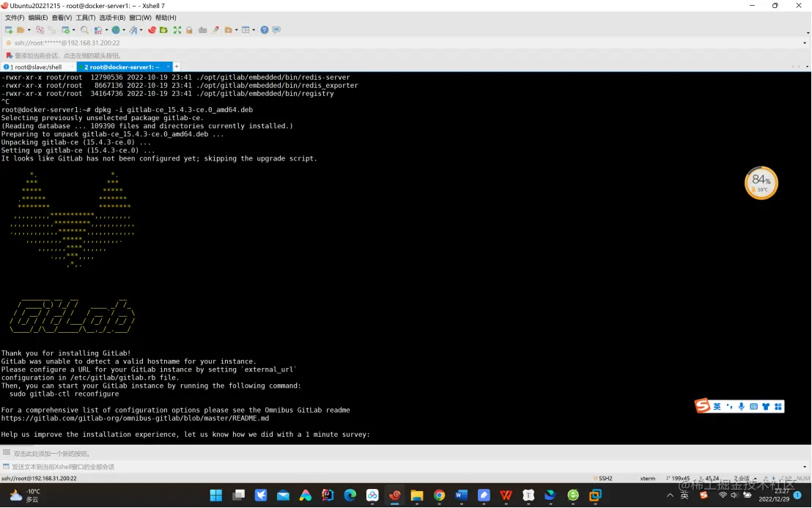The height and width of the screenshot is (508, 812).
Task: Open the 工具(T) menu
Action: pos(86,18)
